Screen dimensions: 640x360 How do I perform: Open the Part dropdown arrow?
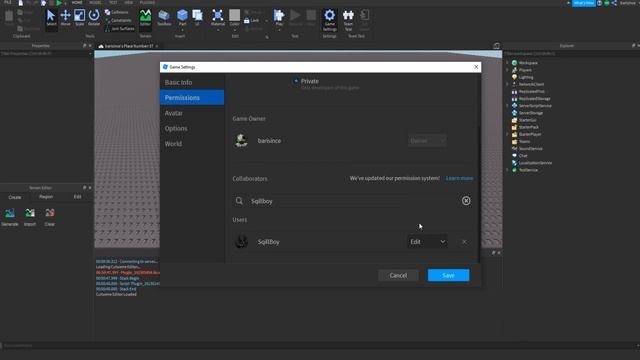(x=182, y=30)
